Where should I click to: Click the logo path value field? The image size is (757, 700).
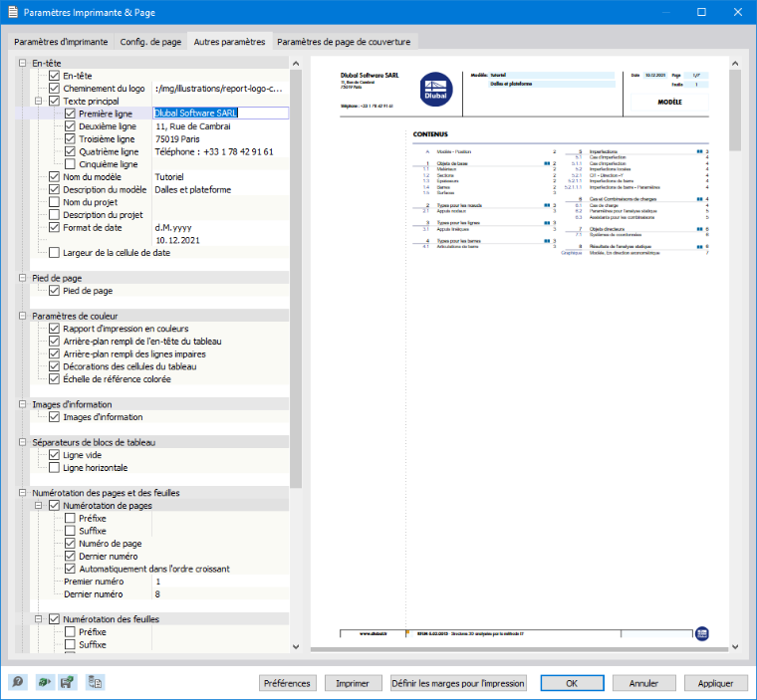pos(220,88)
